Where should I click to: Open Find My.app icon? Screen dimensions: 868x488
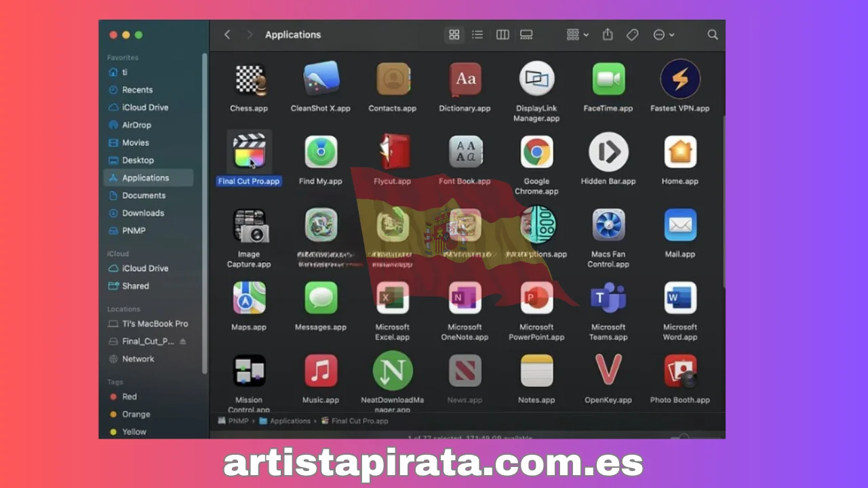coord(321,152)
